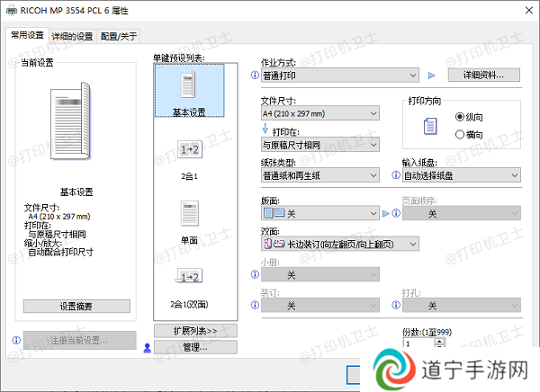The width and height of the screenshot is (540, 392).
Task: Click the current settings page preview image
Action: coord(70,121)
